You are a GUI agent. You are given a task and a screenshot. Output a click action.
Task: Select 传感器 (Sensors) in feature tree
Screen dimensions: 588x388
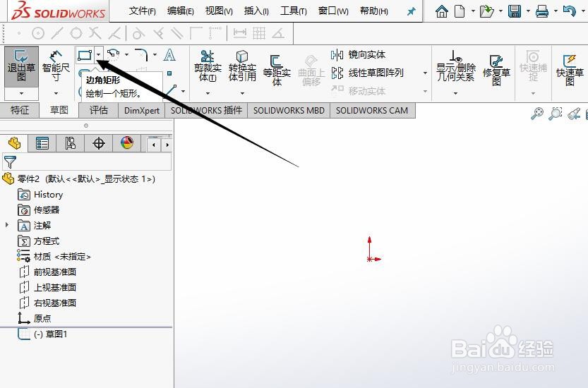[x=39, y=210]
